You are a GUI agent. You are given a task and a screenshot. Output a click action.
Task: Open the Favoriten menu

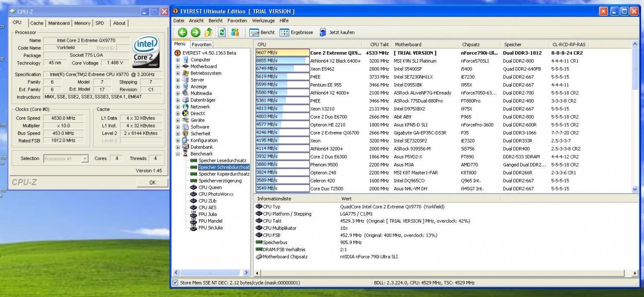click(x=237, y=21)
